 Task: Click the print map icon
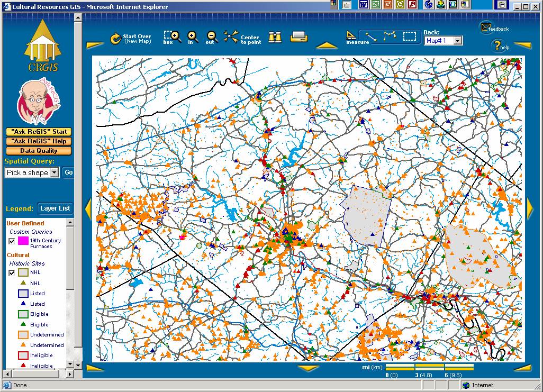pos(298,37)
